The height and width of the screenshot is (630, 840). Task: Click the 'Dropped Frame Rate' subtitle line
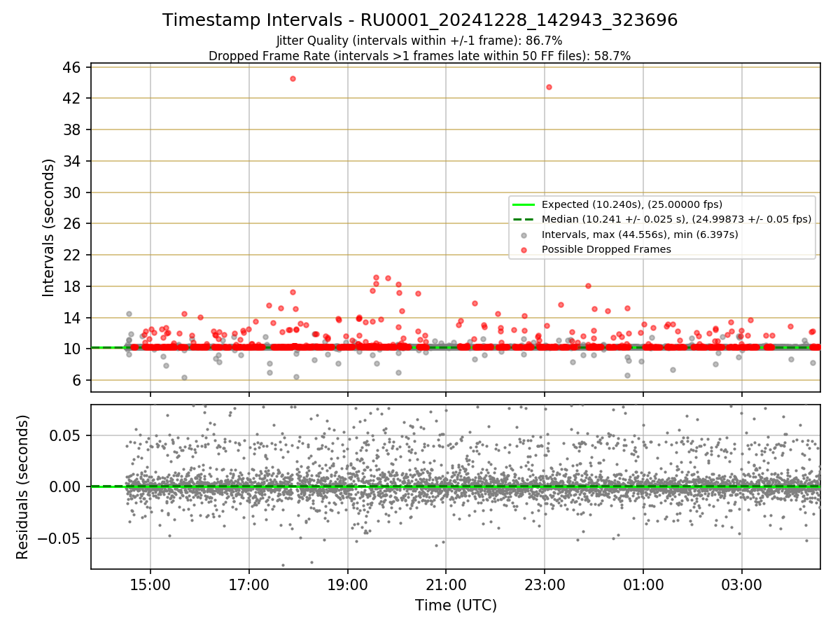pyautogui.click(x=419, y=56)
